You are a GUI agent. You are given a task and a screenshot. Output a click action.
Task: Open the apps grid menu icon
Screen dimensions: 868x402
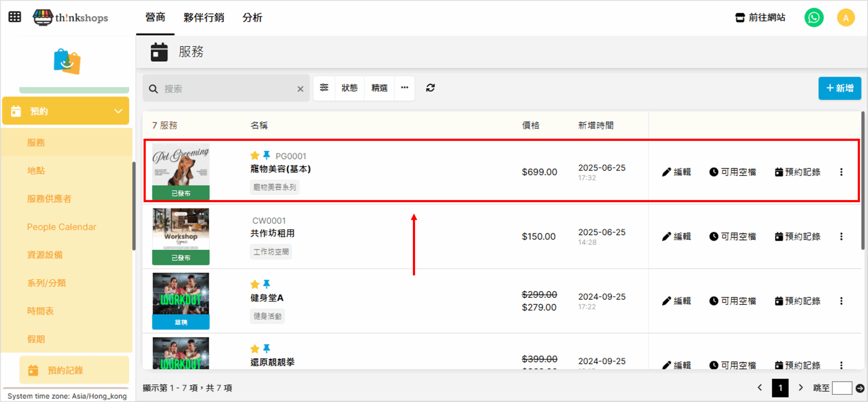click(15, 17)
